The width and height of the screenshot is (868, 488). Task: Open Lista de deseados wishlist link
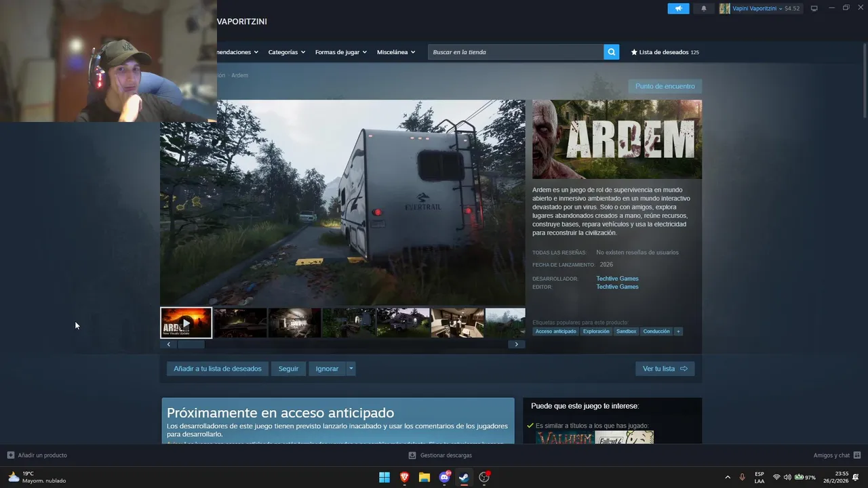[665, 52]
